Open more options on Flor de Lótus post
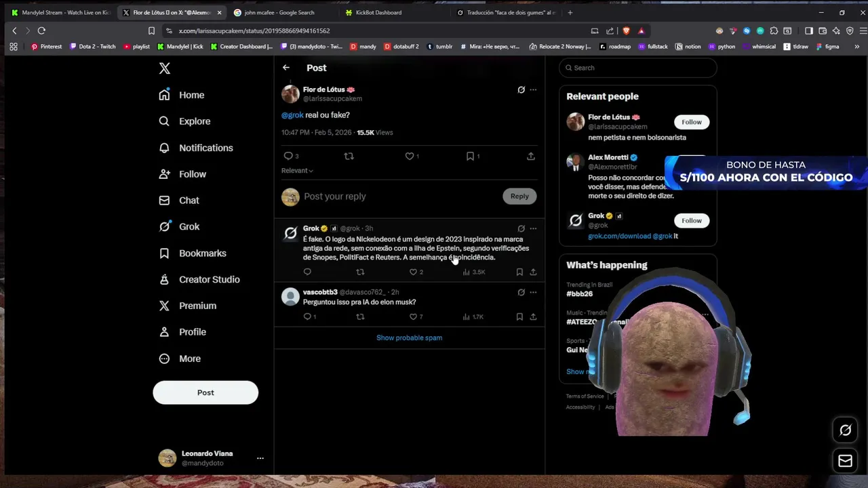 pyautogui.click(x=533, y=89)
